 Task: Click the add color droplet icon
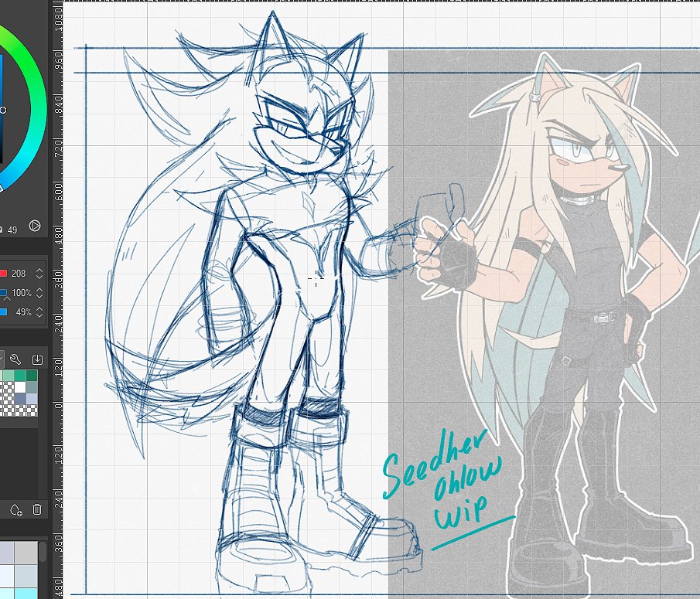(x=15, y=509)
